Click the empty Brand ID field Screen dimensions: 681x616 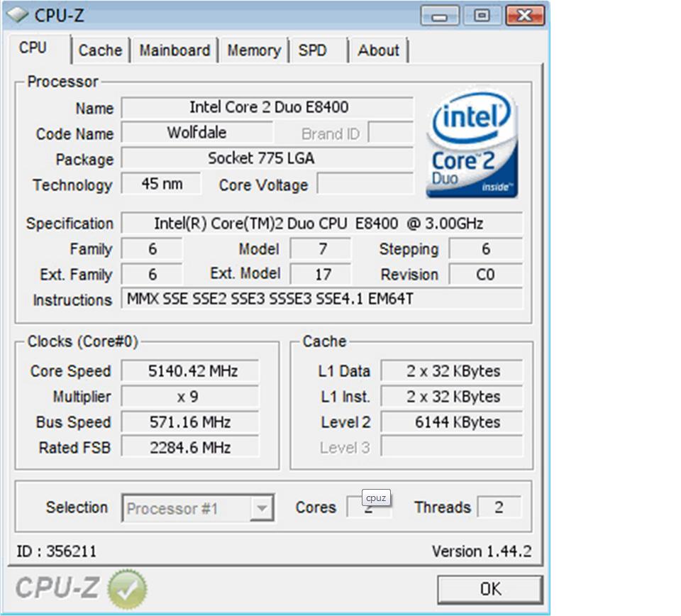(391, 133)
